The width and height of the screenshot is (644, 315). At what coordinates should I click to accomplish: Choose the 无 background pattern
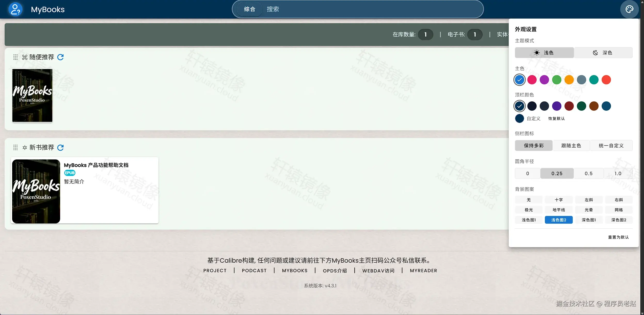[x=529, y=200]
